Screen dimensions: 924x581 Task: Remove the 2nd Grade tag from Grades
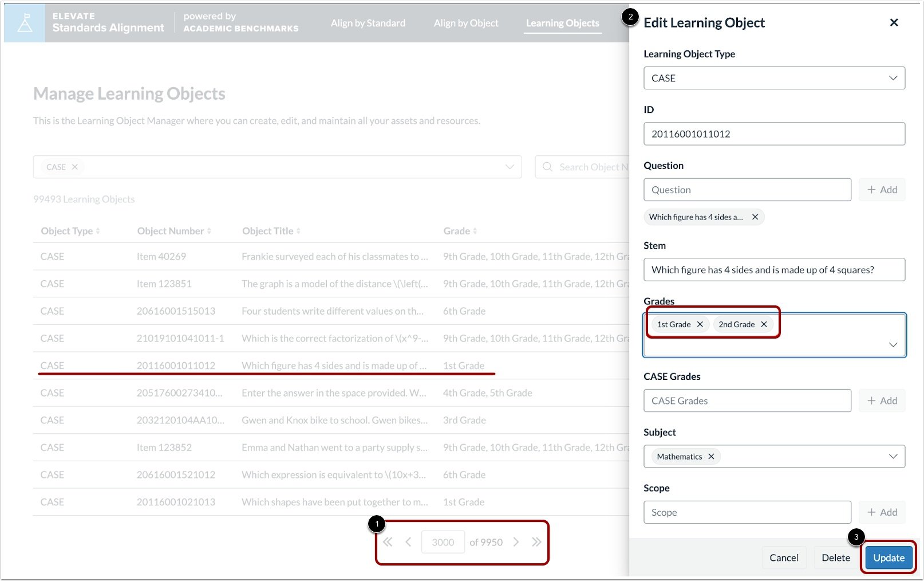(764, 324)
